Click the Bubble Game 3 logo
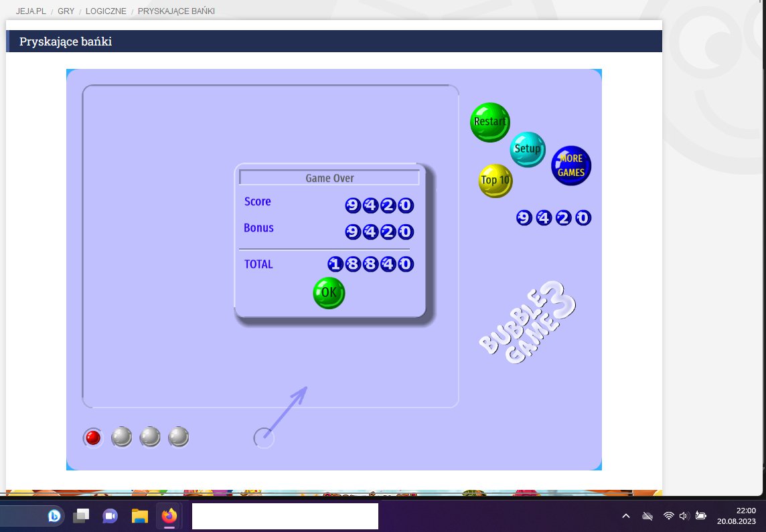Image resolution: width=766 pixels, height=532 pixels. tap(528, 322)
